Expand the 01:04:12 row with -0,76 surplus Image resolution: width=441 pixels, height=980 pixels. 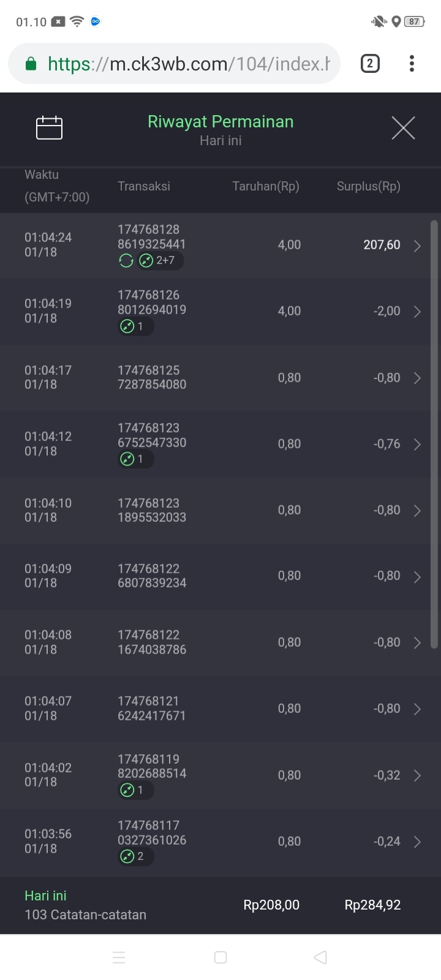coord(417,444)
